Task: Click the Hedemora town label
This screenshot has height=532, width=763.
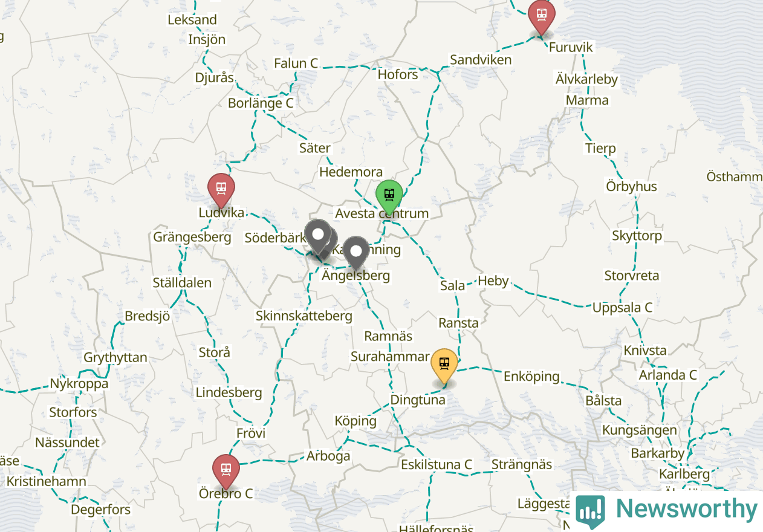Action: pos(351,172)
